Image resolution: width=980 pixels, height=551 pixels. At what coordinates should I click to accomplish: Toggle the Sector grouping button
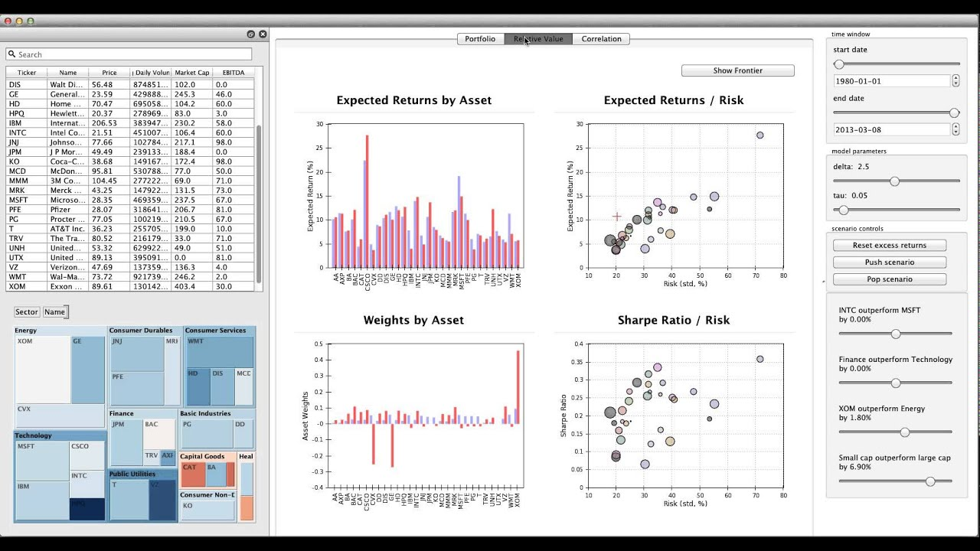pyautogui.click(x=26, y=311)
